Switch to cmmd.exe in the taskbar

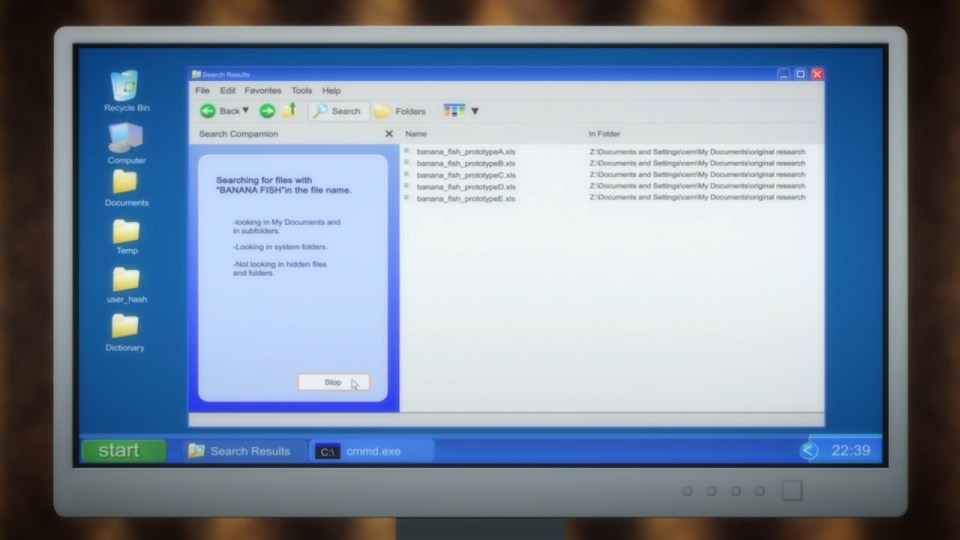click(371, 451)
